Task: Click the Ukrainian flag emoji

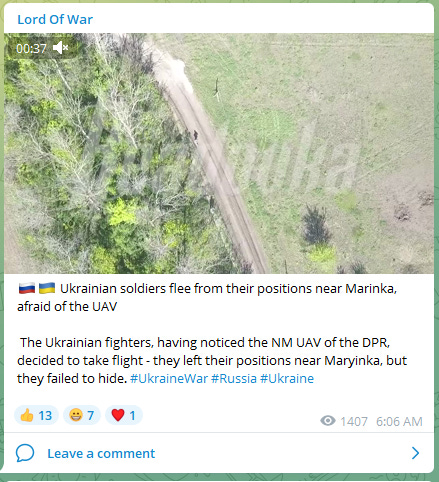Action: (47, 288)
